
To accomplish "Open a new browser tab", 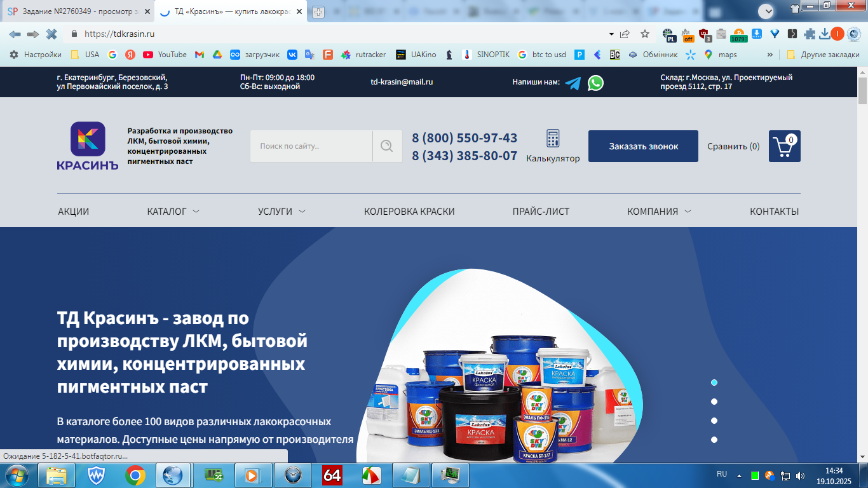I will 318,12.
